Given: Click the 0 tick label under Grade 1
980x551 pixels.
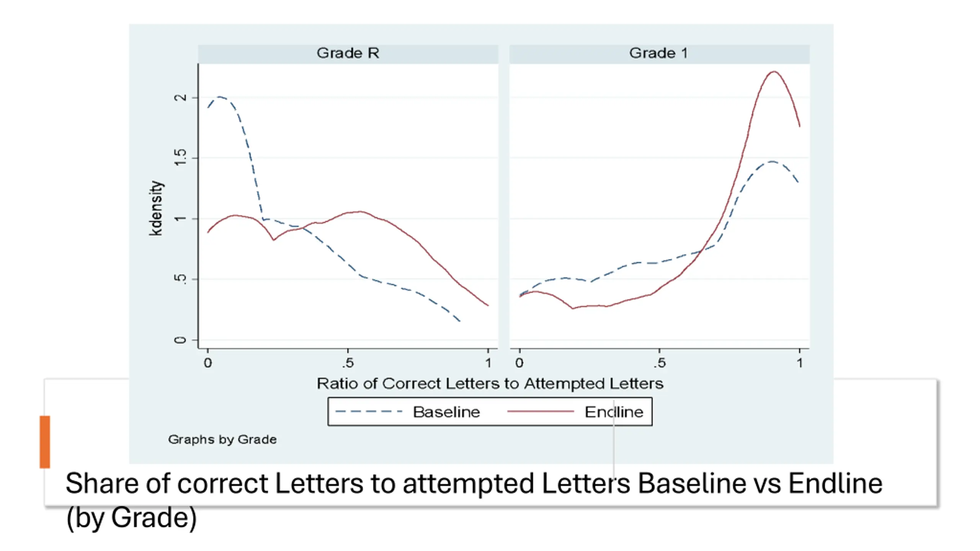Looking at the screenshot, I should click(x=519, y=363).
